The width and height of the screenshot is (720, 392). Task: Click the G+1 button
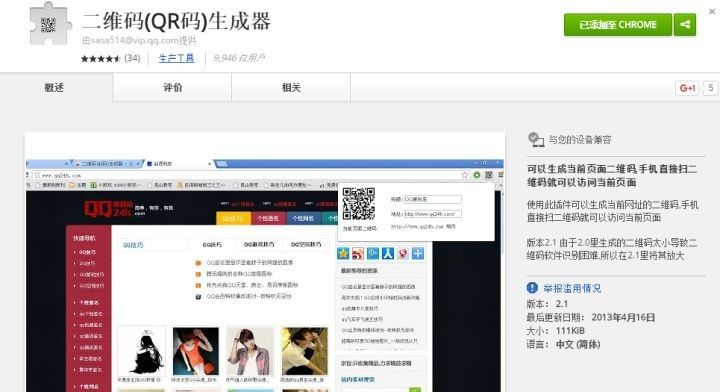coord(687,88)
